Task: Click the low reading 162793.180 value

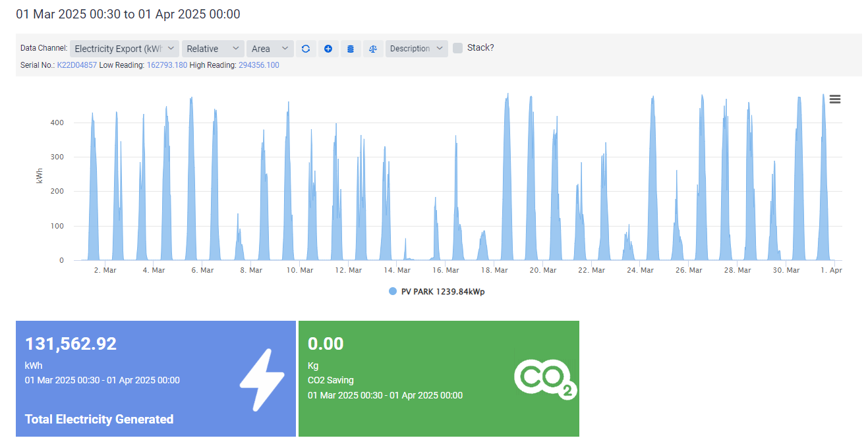Action: pos(167,65)
